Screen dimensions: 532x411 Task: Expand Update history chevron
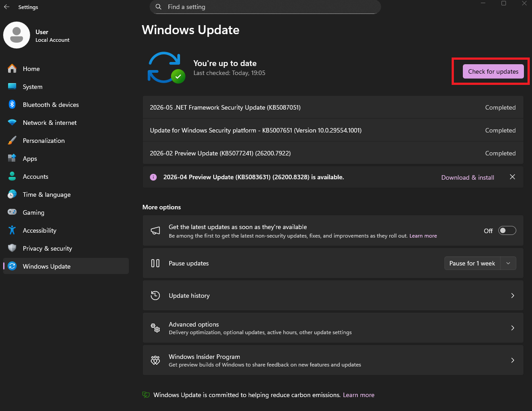[x=512, y=296]
